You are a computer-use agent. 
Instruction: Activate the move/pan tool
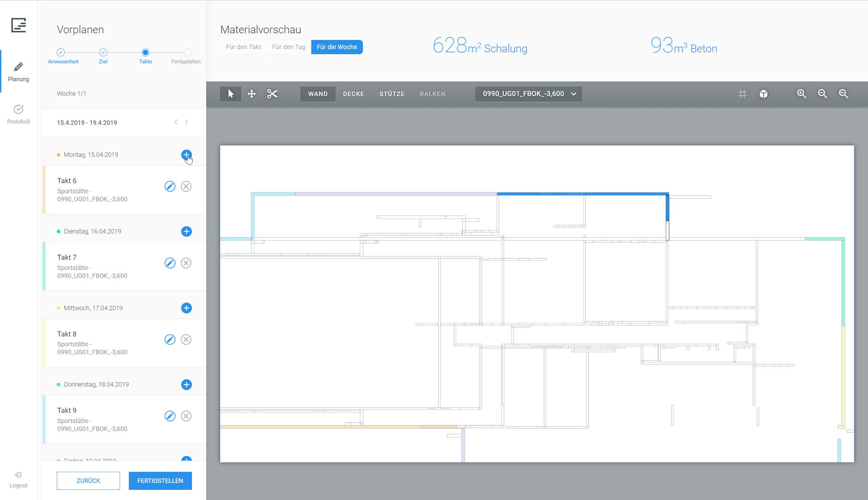coord(252,94)
